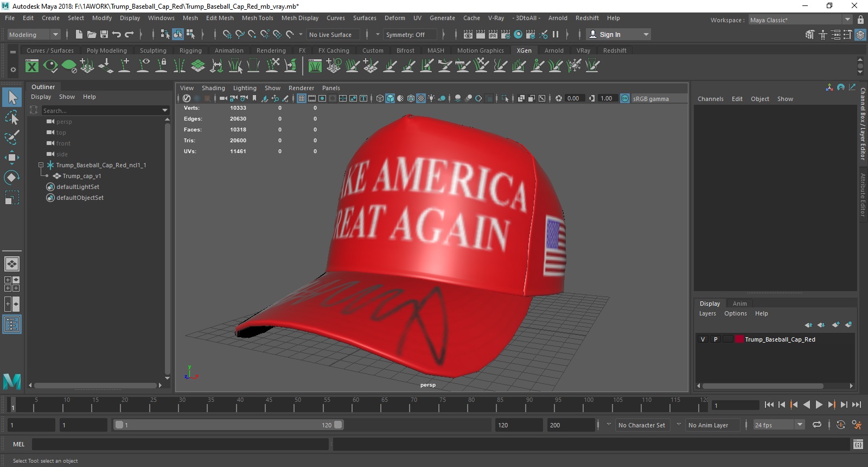Toggle the film gate icon in viewport
This screenshot has height=467, width=868.
(312, 98)
